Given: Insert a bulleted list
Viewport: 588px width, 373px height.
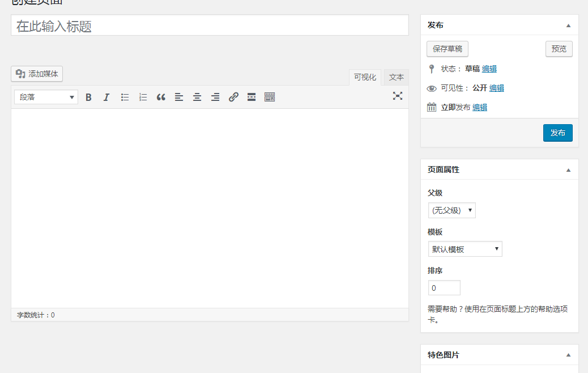Looking at the screenshot, I should 125,97.
